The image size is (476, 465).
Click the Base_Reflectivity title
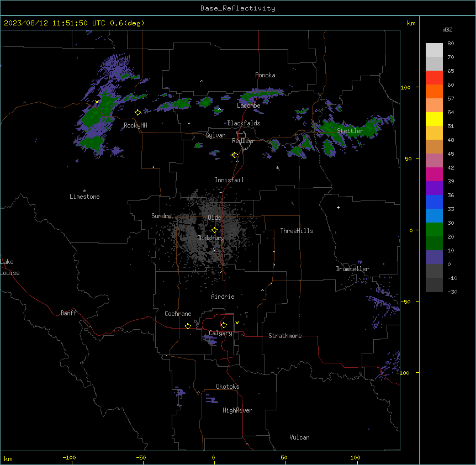[238, 8]
